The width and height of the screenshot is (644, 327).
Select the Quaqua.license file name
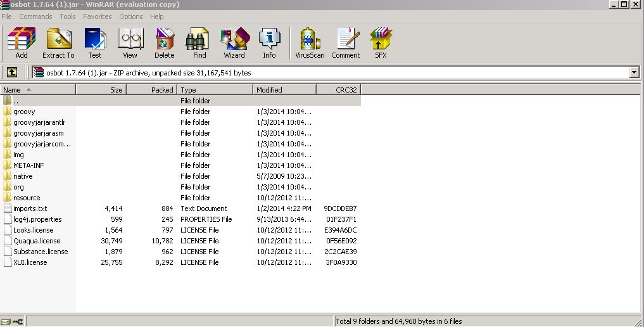click(37, 241)
